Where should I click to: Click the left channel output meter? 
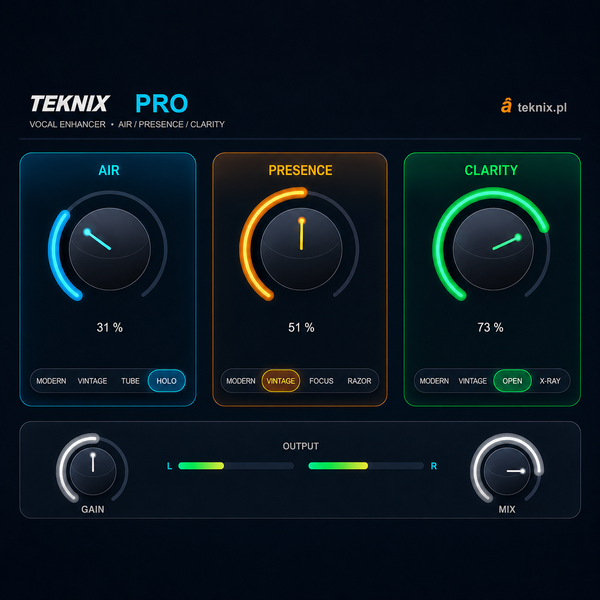point(236,466)
